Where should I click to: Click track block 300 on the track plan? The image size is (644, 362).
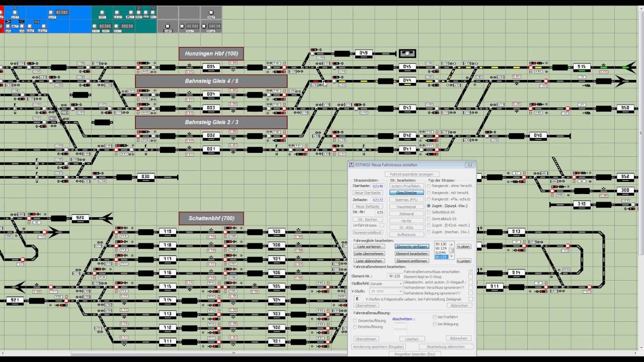[x=625, y=191]
